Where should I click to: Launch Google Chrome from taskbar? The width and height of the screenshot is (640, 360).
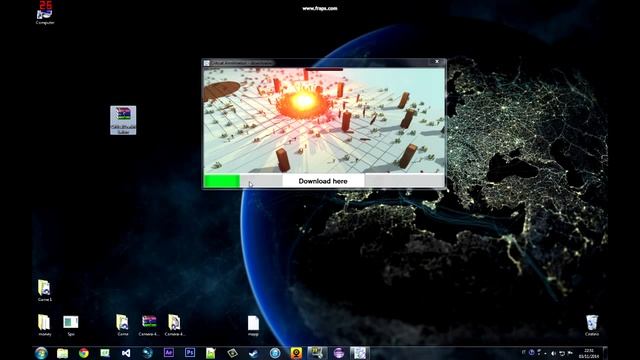coord(84,353)
